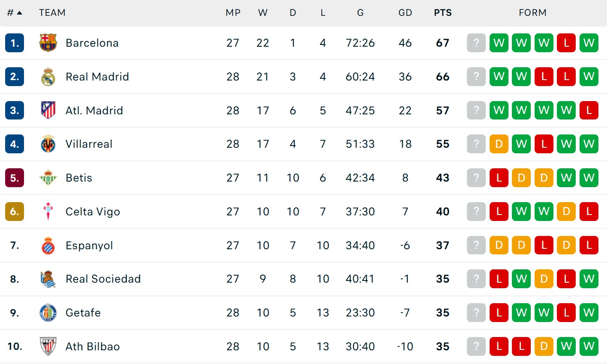Click the Getafe club crest
Image resolution: width=607 pixels, height=364 pixels.
coord(48,313)
